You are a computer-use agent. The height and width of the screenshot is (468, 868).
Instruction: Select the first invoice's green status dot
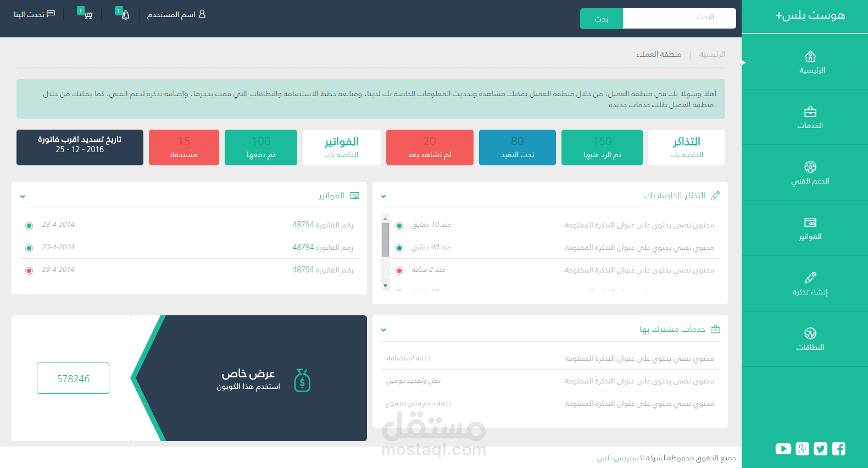tap(29, 226)
